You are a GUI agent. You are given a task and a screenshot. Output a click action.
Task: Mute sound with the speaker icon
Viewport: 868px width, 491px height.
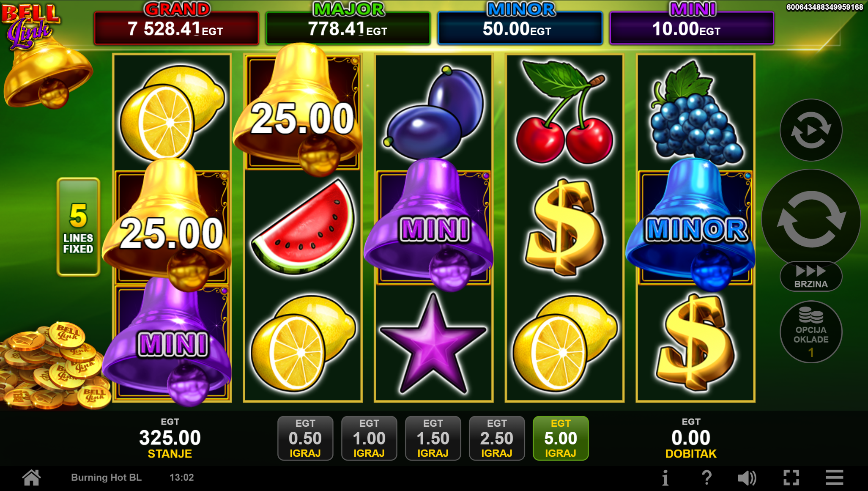pos(747,478)
